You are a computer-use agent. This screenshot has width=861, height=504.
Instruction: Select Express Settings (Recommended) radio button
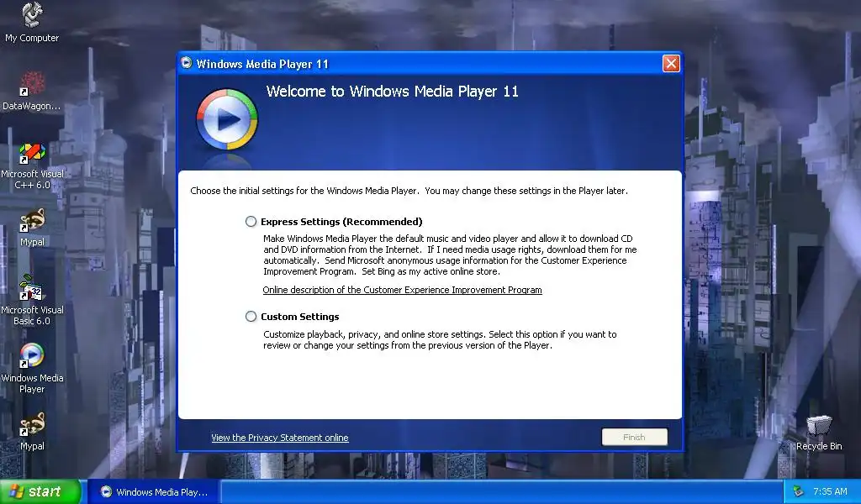tap(251, 222)
